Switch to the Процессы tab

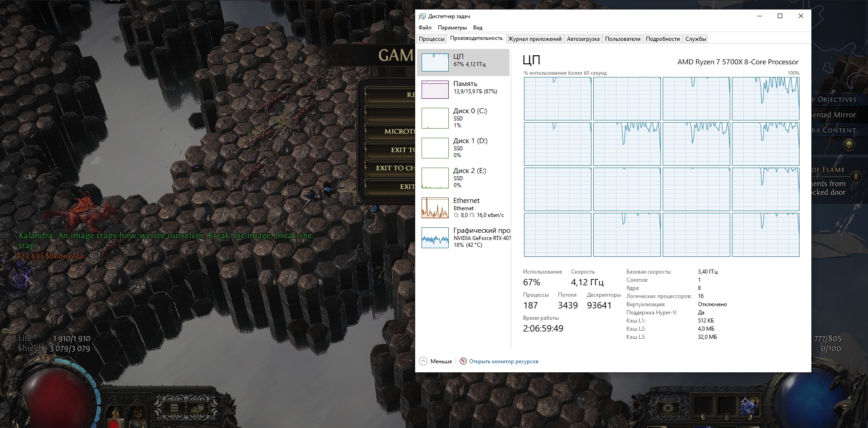pyautogui.click(x=432, y=39)
